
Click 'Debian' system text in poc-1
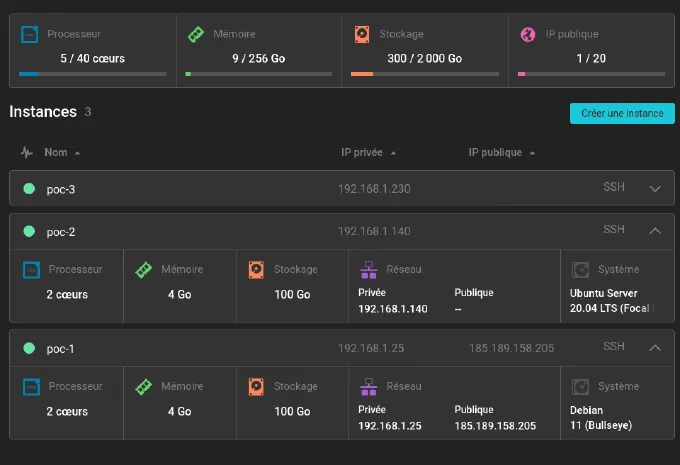tap(586, 410)
